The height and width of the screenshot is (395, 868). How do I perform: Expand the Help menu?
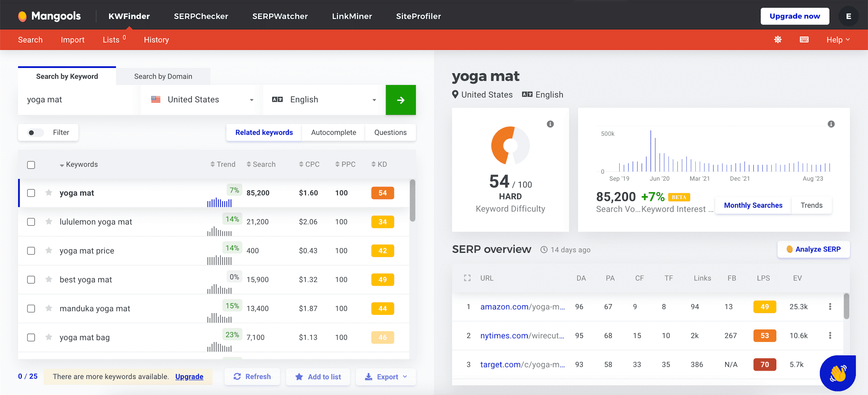tap(837, 40)
